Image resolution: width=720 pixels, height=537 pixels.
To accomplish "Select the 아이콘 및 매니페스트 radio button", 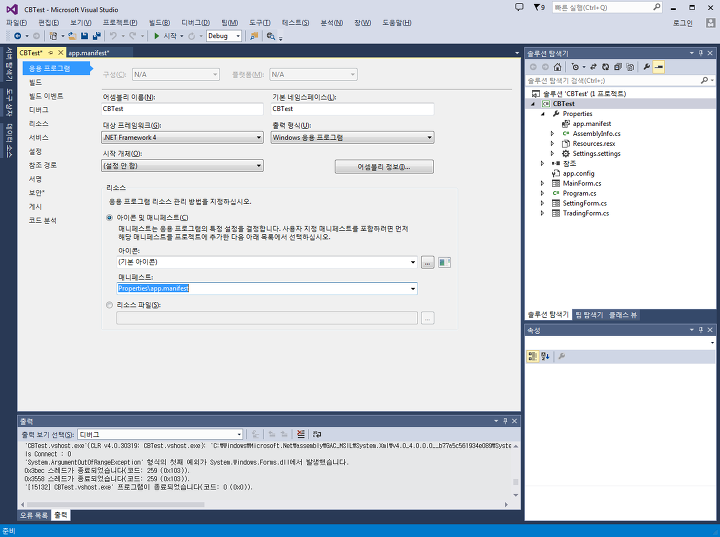I will point(109,218).
